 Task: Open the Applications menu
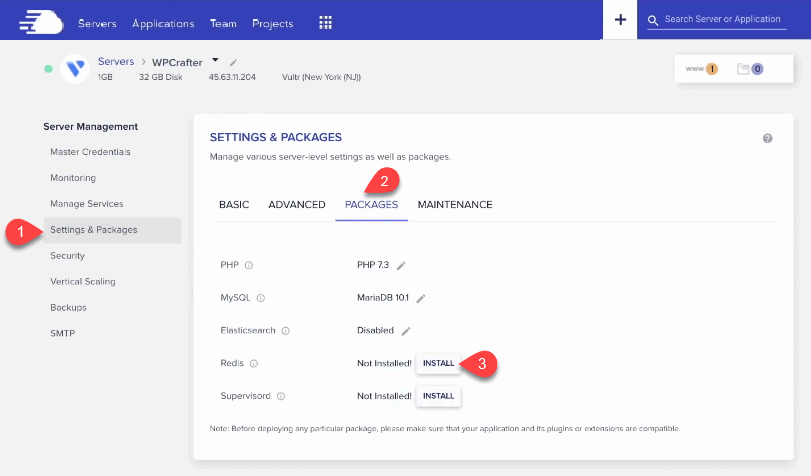point(163,23)
